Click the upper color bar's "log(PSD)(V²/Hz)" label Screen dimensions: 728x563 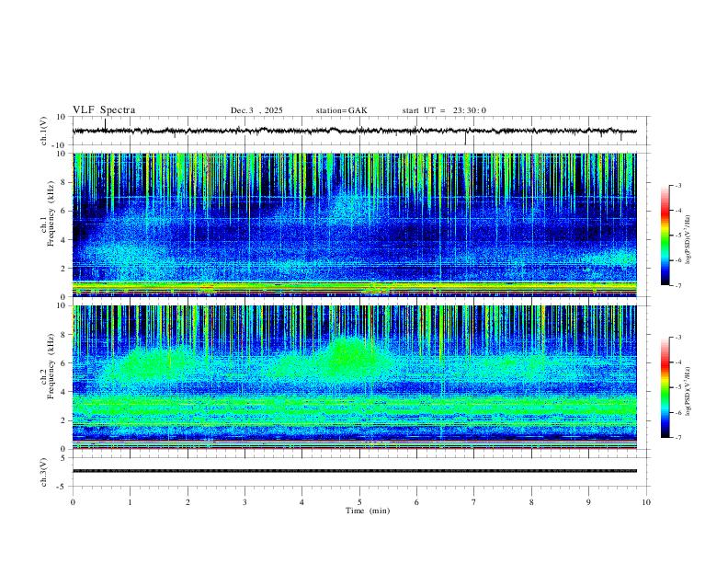click(x=688, y=239)
